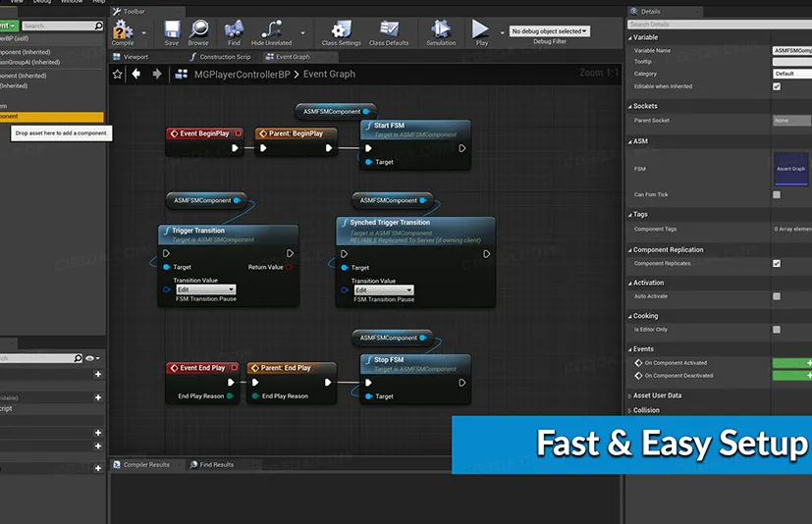Click Trigger Transition Return Value pin
The width and height of the screenshot is (812, 524).
[x=289, y=267]
